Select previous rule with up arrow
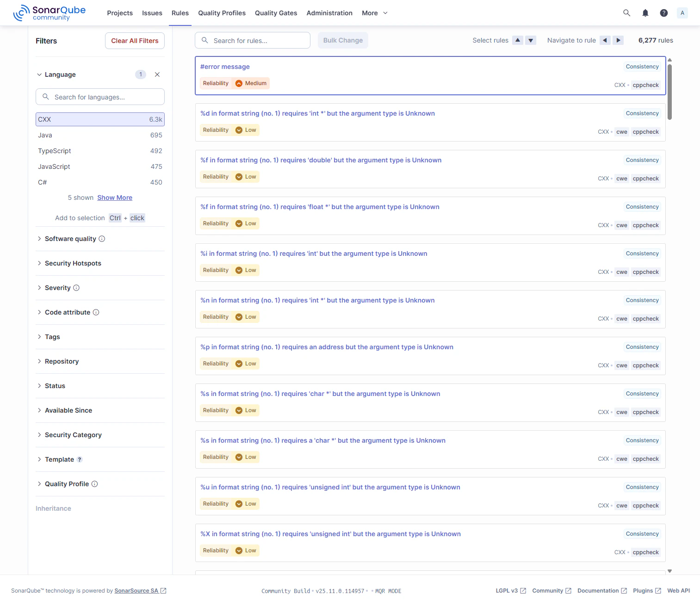Image resolution: width=700 pixels, height=606 pixels. 518,40
